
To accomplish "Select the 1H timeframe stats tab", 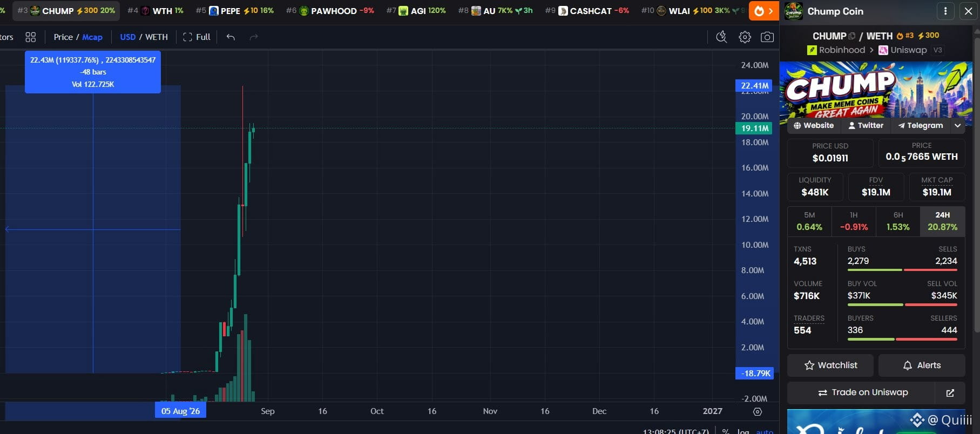I will tap(854, 221).
